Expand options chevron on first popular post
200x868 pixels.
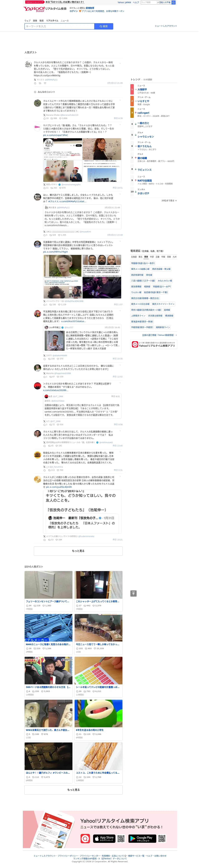pyautogui.click(x=120, y=63)
